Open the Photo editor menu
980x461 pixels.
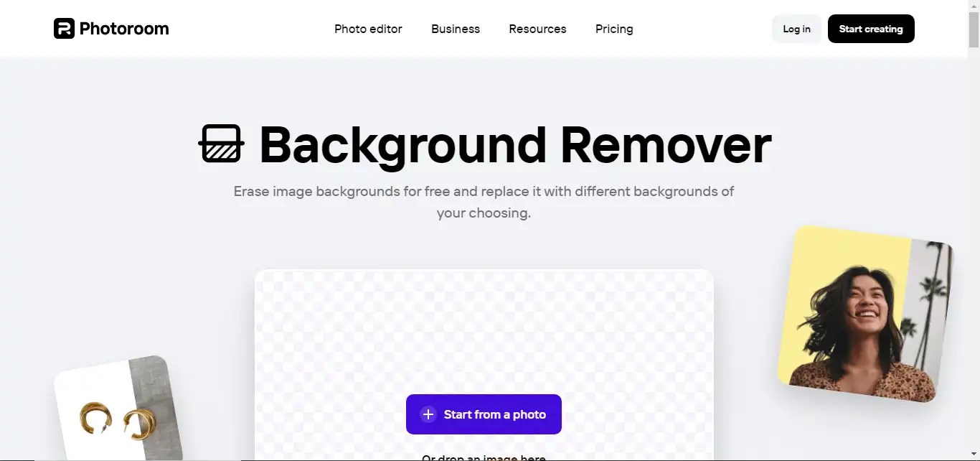[368, 29]
